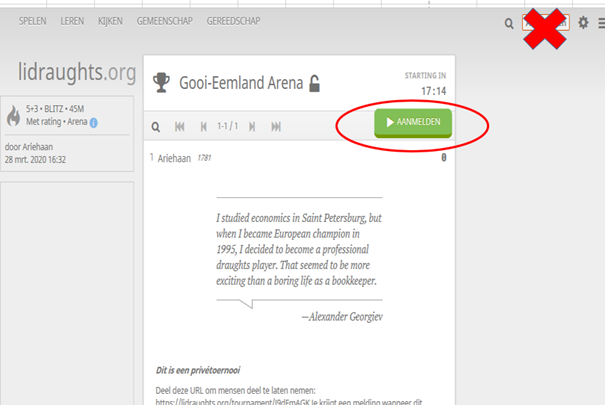605x405 pixels.
Task: Open creator link door Ariehaan
Action: [29, 147]
